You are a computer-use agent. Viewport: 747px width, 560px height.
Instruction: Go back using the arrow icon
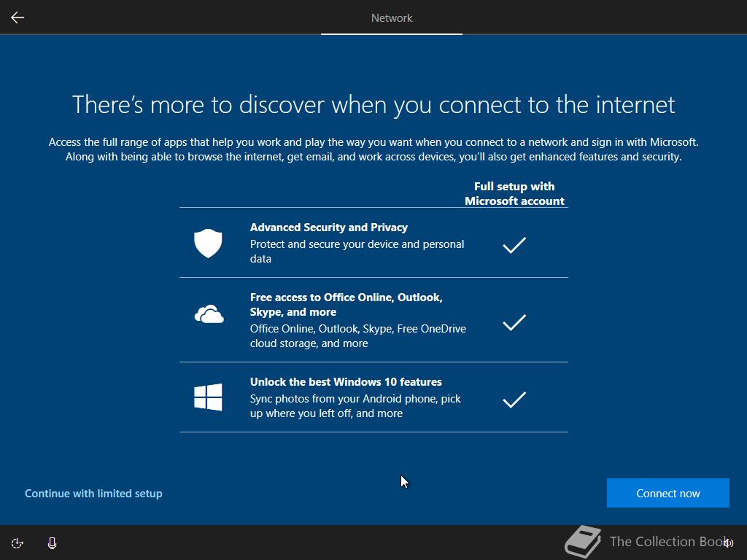(18, 17)
